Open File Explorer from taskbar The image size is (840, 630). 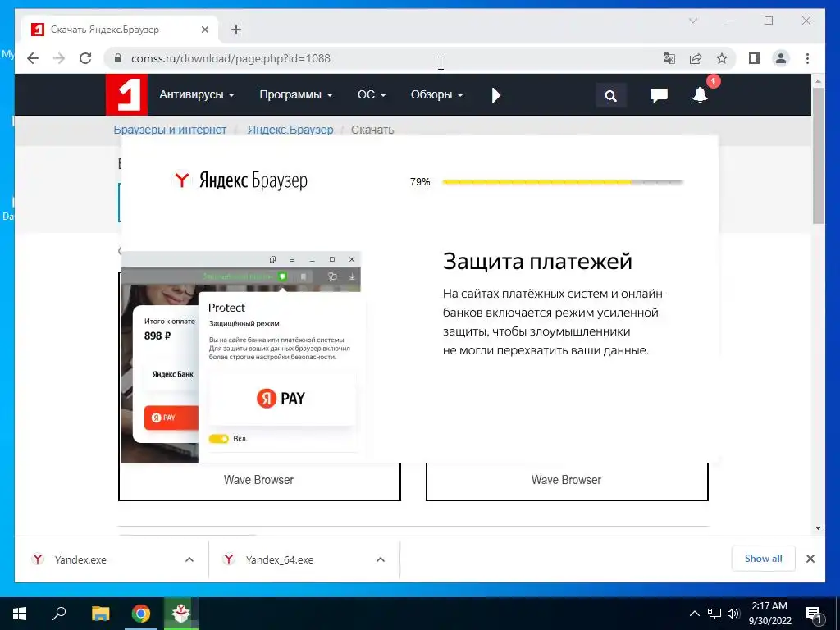point(100,614)
